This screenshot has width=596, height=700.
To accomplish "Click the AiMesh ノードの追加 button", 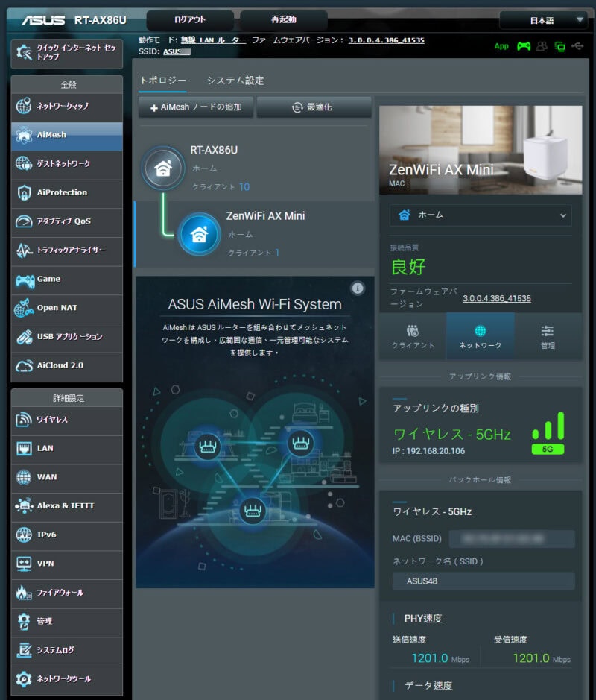I will pyautogui.click(x=196, y=107).
